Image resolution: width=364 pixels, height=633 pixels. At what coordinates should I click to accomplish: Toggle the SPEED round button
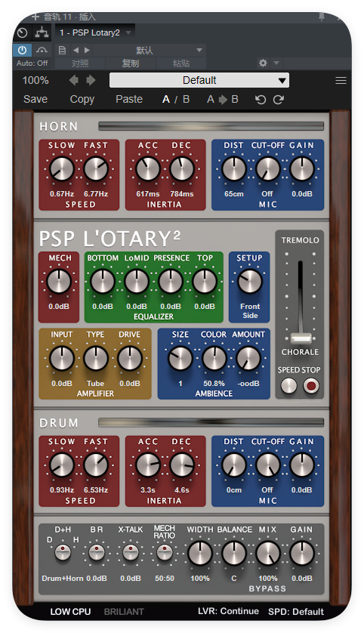tap(288, 386)
